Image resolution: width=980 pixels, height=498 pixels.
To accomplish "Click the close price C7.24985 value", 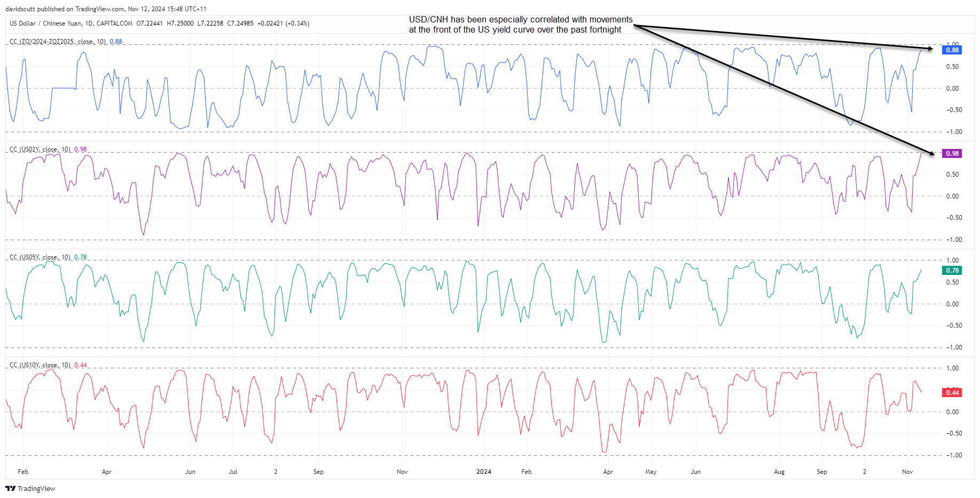I will (240, 23).
